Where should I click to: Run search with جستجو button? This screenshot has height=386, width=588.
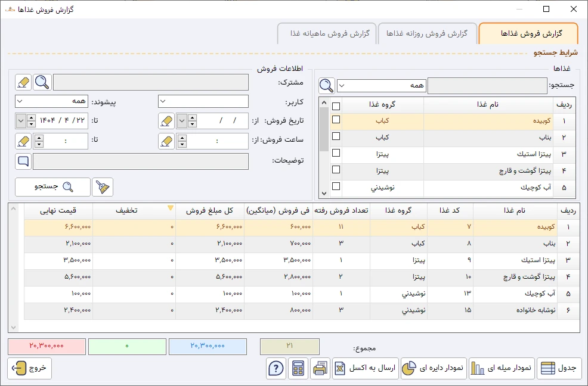click(x=53, y=186)
